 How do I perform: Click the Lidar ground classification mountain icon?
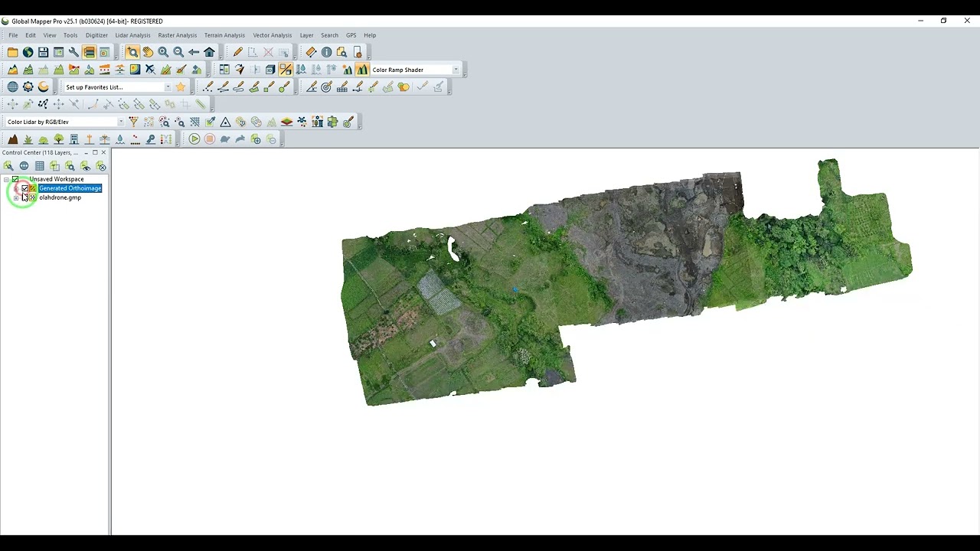click(12, 139)
